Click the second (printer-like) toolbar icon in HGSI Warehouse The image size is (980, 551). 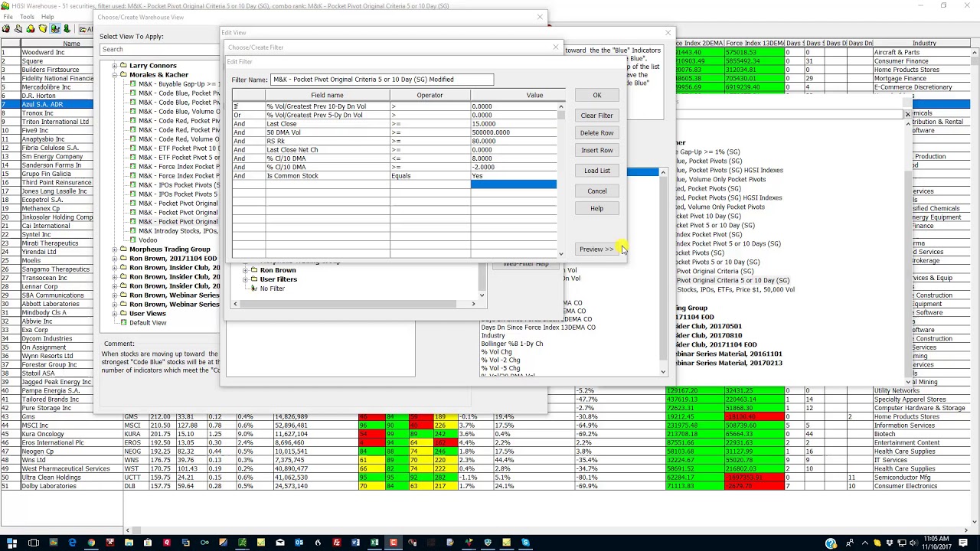[x=18, y=29]
